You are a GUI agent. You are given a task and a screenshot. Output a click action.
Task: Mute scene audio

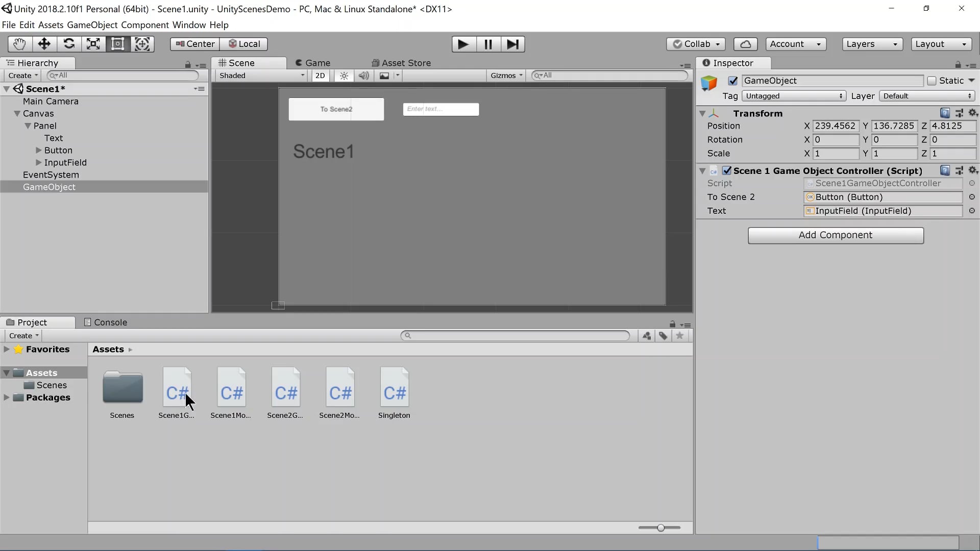(363, 76)
